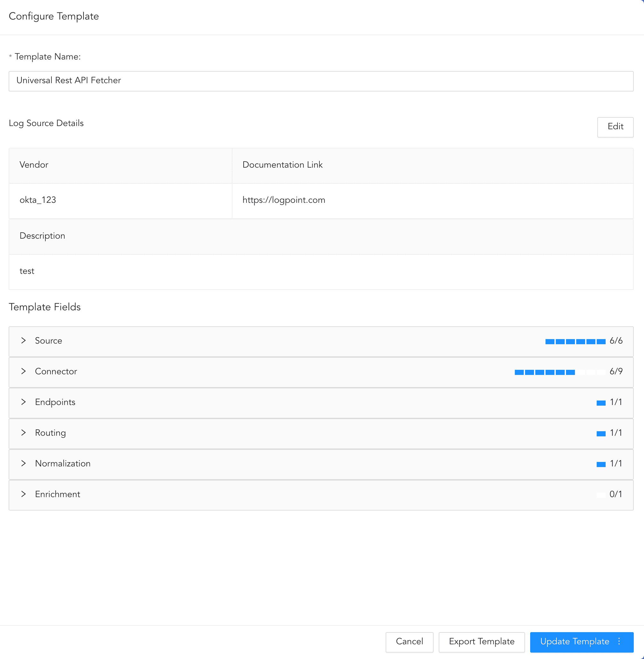The width and height of the screenshot is (644, 659).
Task: Expand the Normalization section chevron
Action: [23, 463]
